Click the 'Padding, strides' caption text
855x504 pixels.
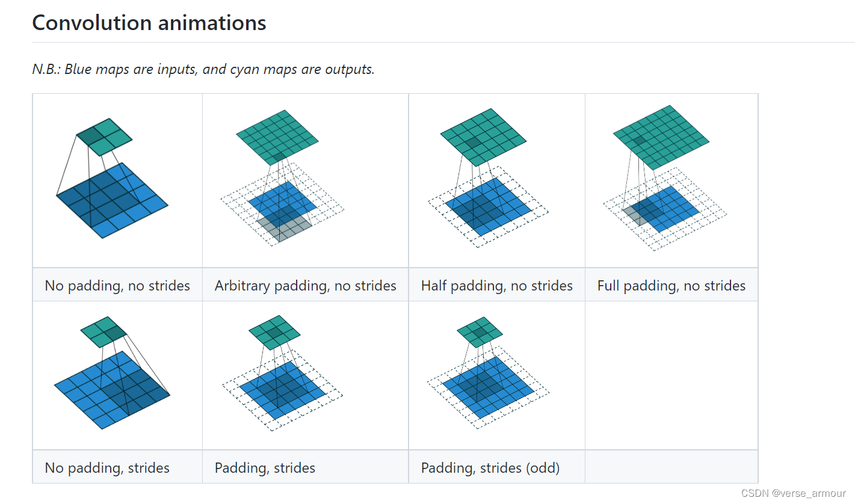coord(265,468)
